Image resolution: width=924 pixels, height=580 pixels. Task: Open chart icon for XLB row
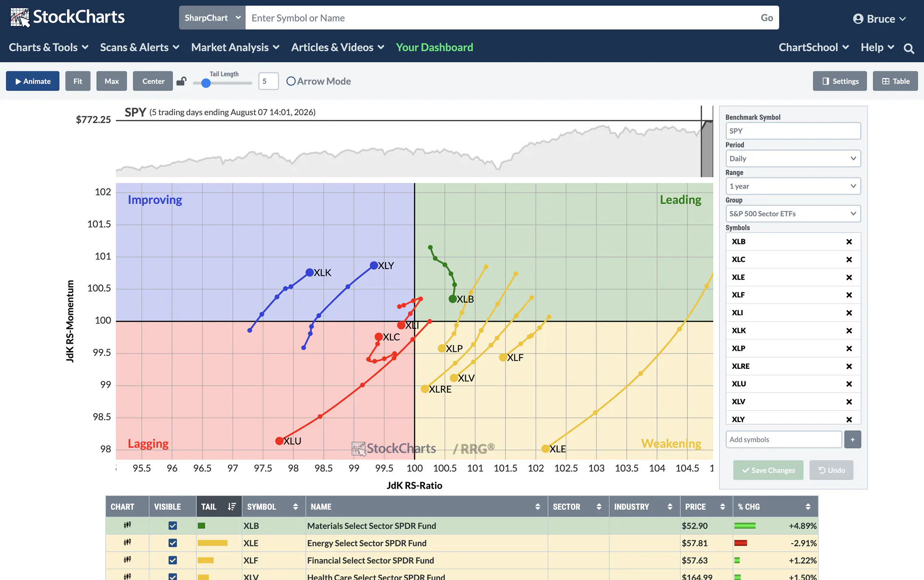(x=127, y=525)
